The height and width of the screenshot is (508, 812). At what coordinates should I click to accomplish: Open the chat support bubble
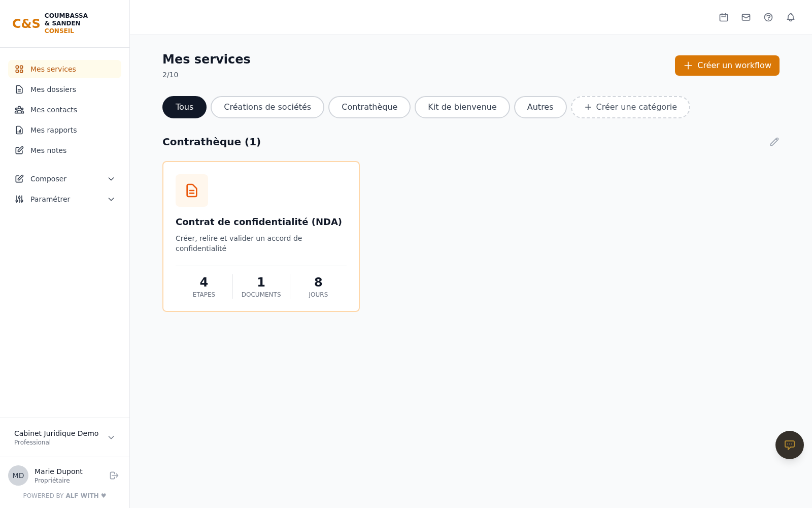coord(790,445)
